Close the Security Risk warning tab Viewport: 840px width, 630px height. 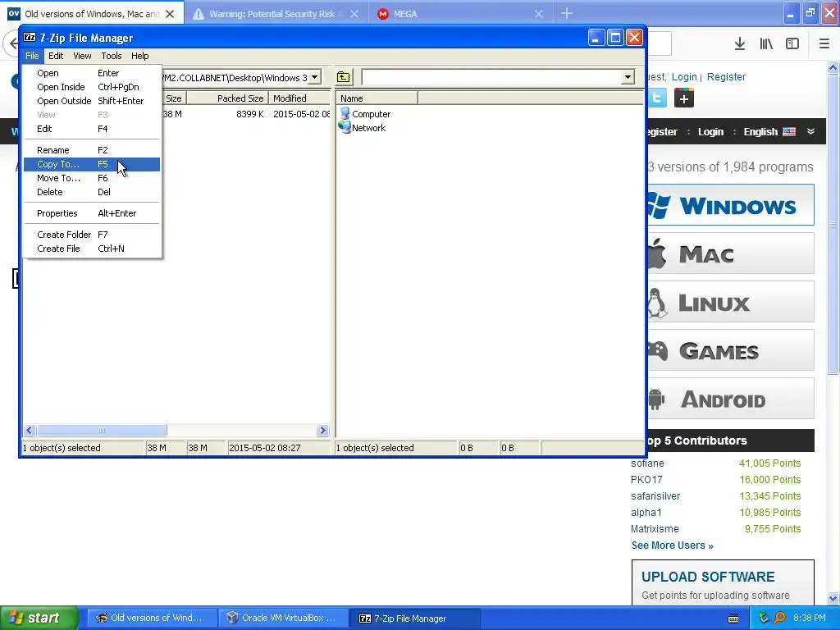click(354, 14)
